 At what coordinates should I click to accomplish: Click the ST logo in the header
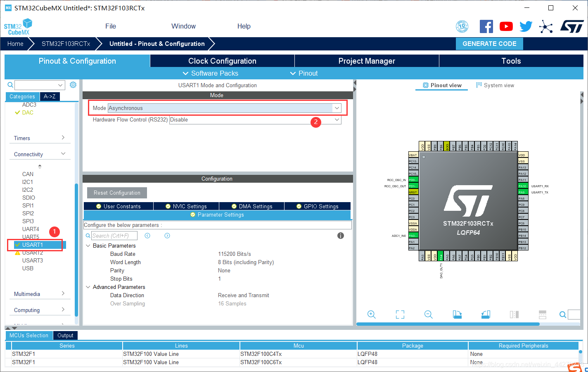point(572,26)
